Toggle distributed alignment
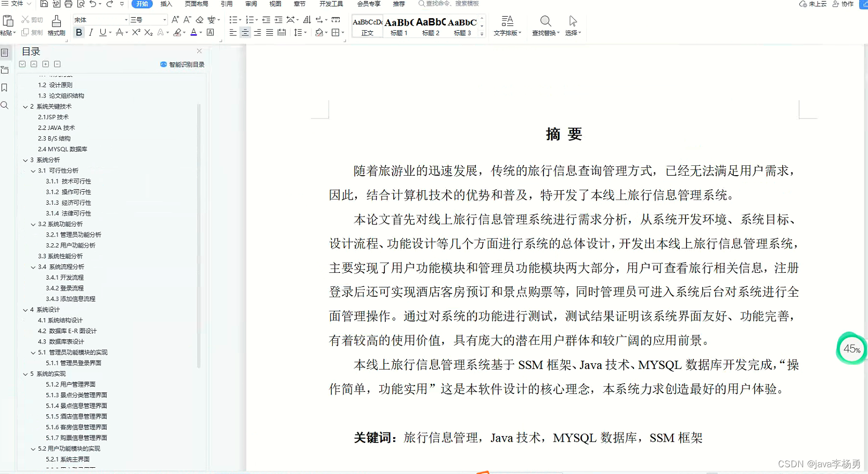This screenshot has height=474, width=868. pos(282,32)
